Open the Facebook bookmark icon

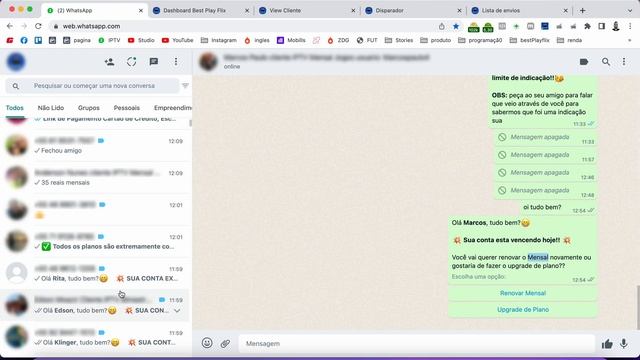coord(24,40)
